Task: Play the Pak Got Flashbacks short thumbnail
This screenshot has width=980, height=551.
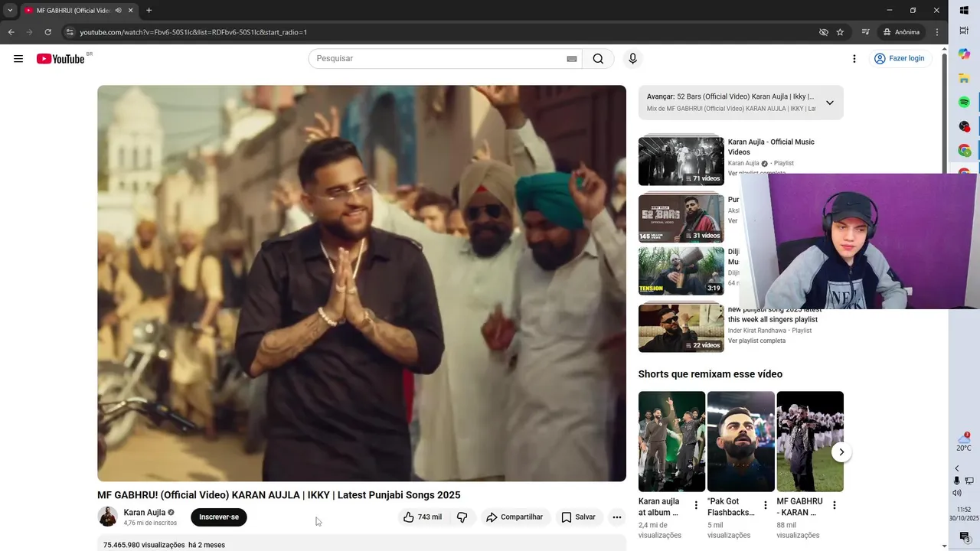Action: click(x=741, y=442)
